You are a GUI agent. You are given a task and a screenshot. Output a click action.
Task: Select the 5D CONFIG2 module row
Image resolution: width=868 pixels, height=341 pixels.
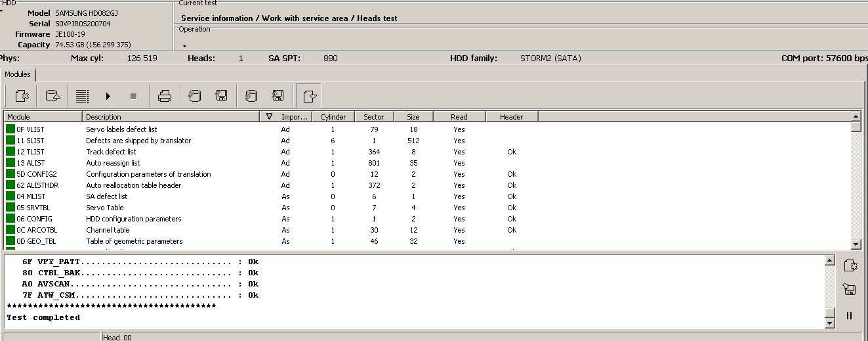click(x=427, y=174)
